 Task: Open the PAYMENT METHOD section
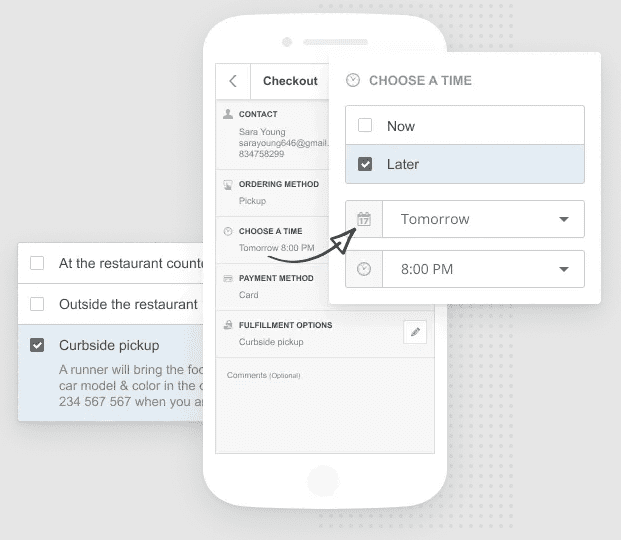tap(272, 287)
